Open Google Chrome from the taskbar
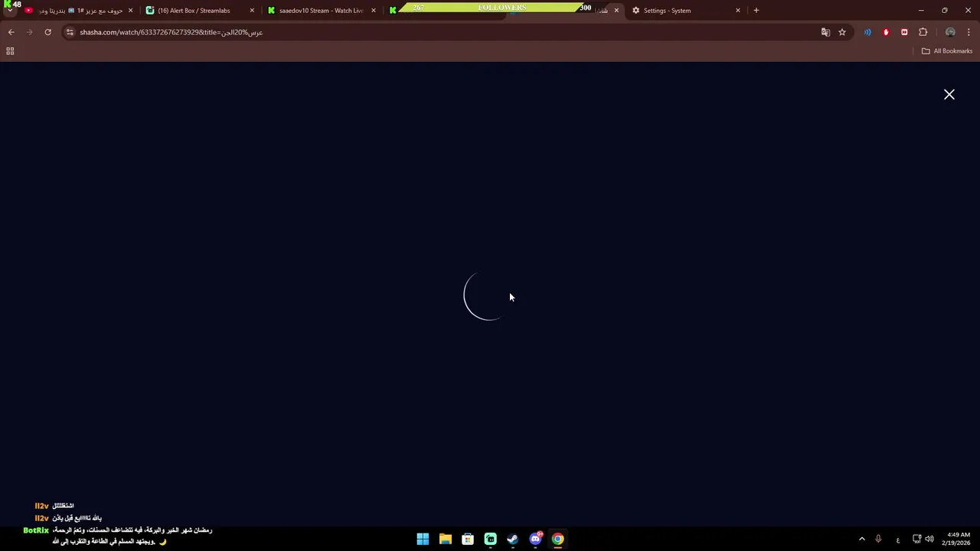 pyautogui.click(x=558, y=539)
